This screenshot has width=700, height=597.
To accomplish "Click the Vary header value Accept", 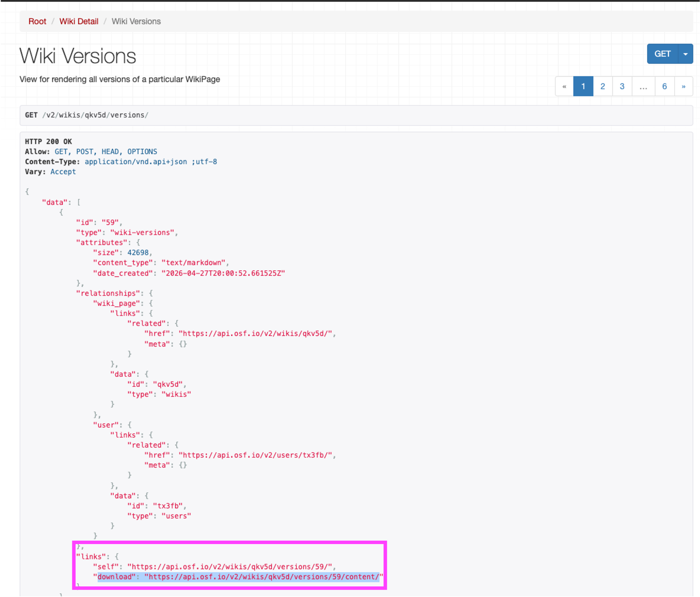I will point(63,172).
